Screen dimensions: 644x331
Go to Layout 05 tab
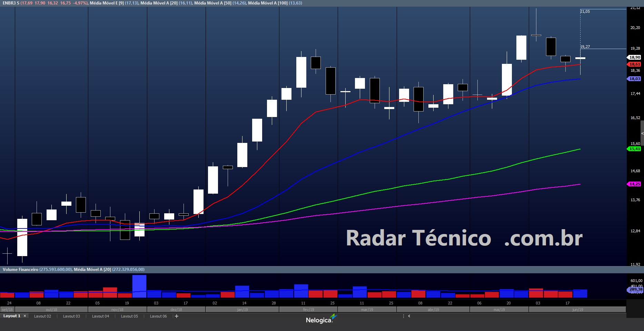pyautogui.click(x=129, y=316)
